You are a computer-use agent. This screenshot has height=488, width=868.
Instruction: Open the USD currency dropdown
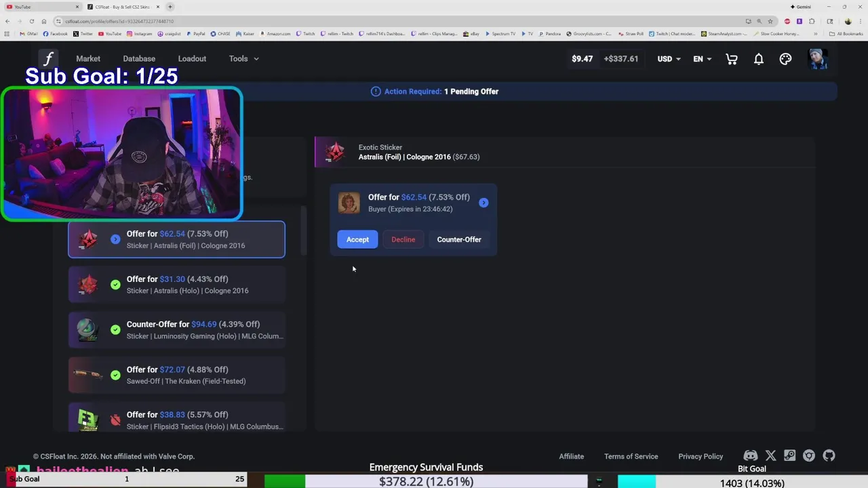[x=669, y=59]
